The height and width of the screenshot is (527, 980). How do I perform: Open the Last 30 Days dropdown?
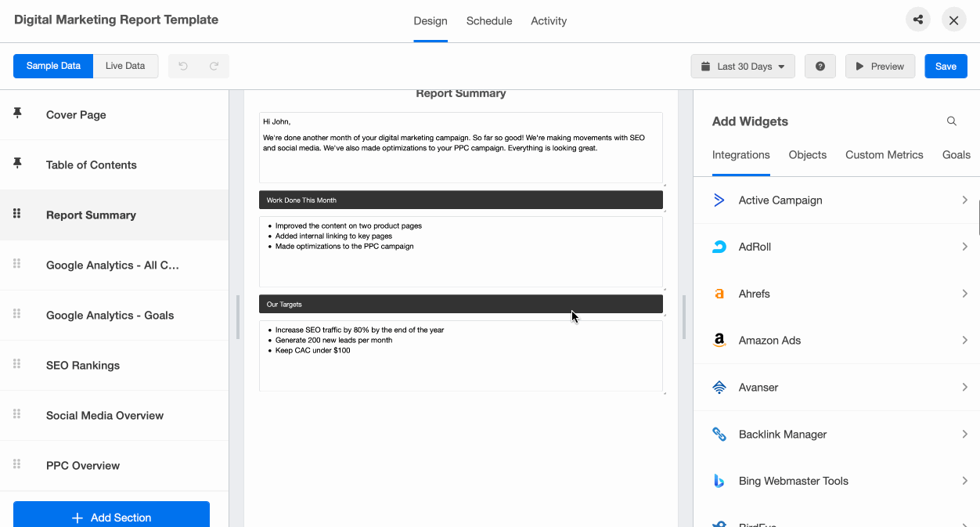tap(743, 67)
